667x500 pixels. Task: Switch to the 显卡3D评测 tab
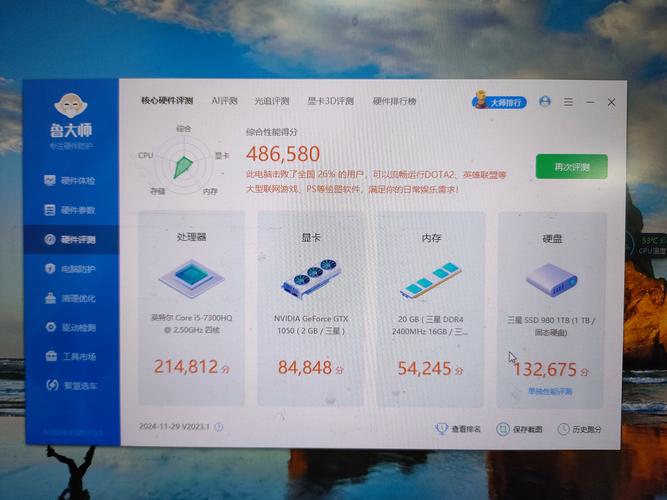click(x=331, y=101)
